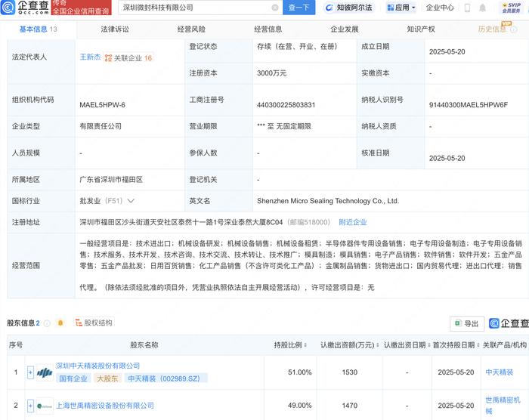Open 附近企业 link
529x420 pixels.
(x=353, y=222)
